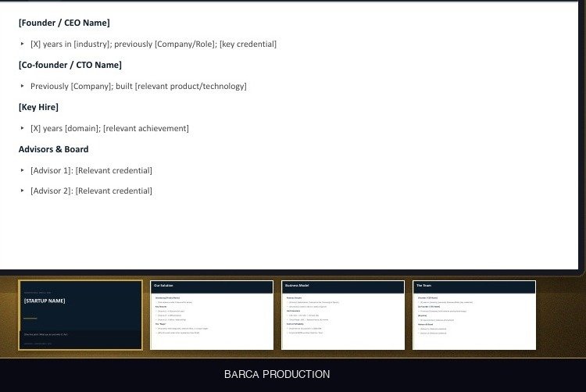Select the [STARTUP NAME] title slide thumbnail
This screenshot has width=586, height=392.
tap(80, 315)
